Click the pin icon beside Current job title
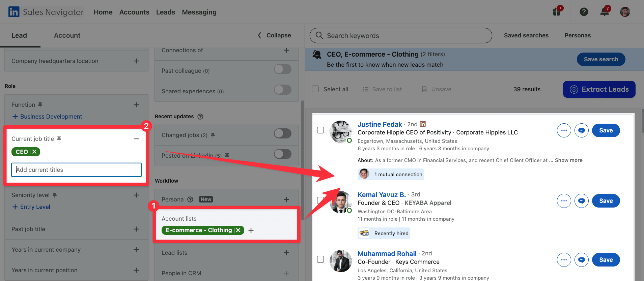 [59, 139]
